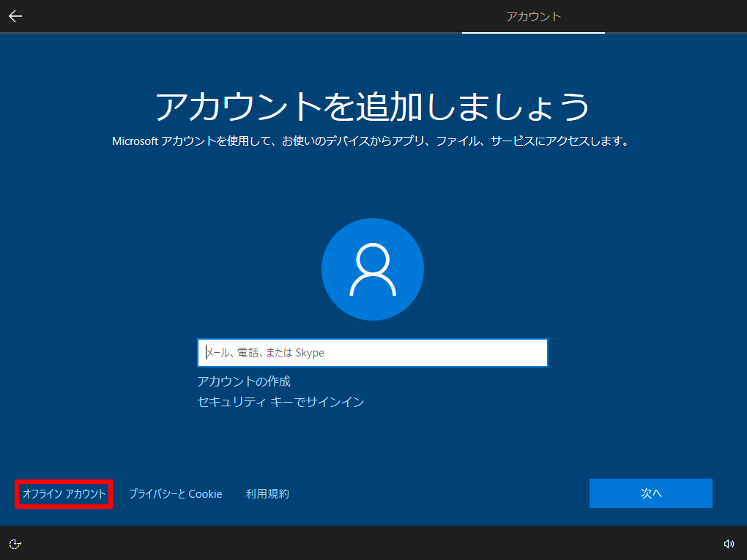Choose セキュリティ キーでサインイン link
The image size is (747, 560).
[280, 402]
